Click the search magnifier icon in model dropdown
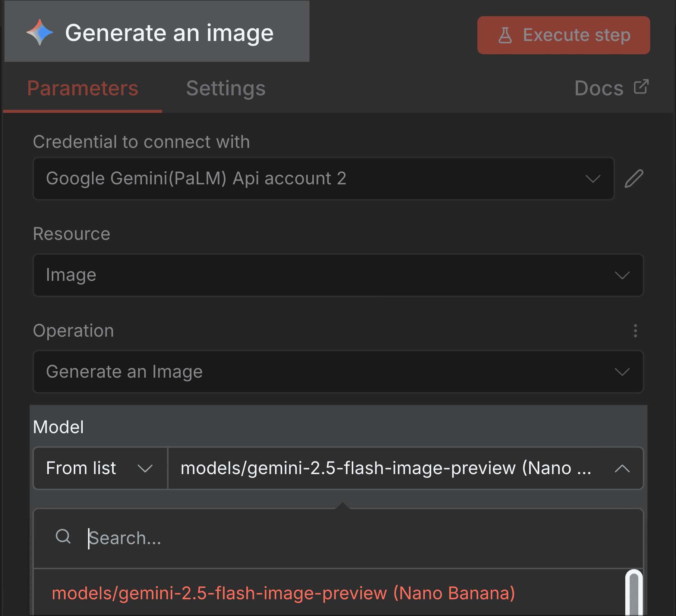Screen dimensions: 676x616 click(x=63, y=537)
